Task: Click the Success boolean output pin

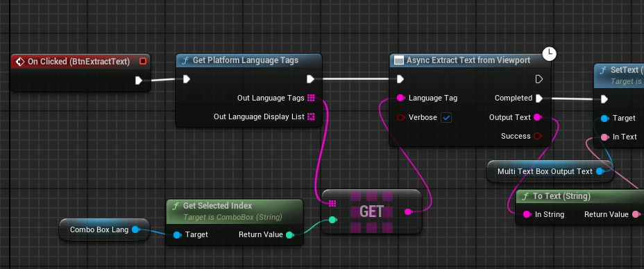Action: pos(537,136)
